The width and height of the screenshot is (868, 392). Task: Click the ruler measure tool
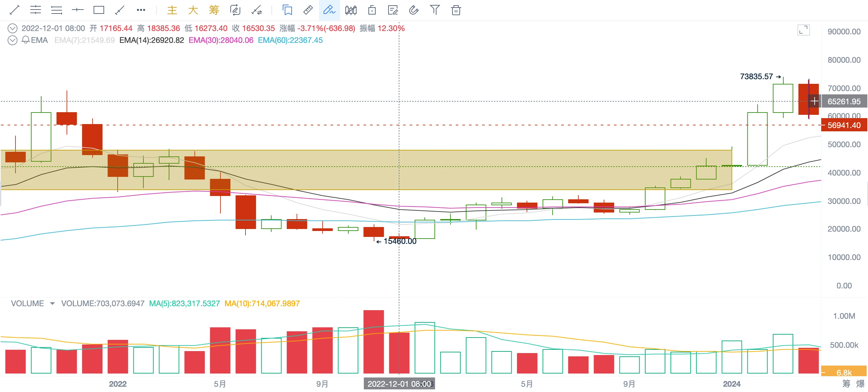coord(308,10)
